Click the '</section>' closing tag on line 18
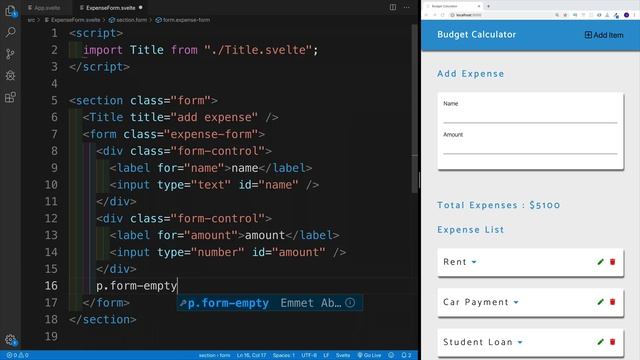The height and width of the screenshot is (360, 640). pyautogui.click(x=103, y=320)
